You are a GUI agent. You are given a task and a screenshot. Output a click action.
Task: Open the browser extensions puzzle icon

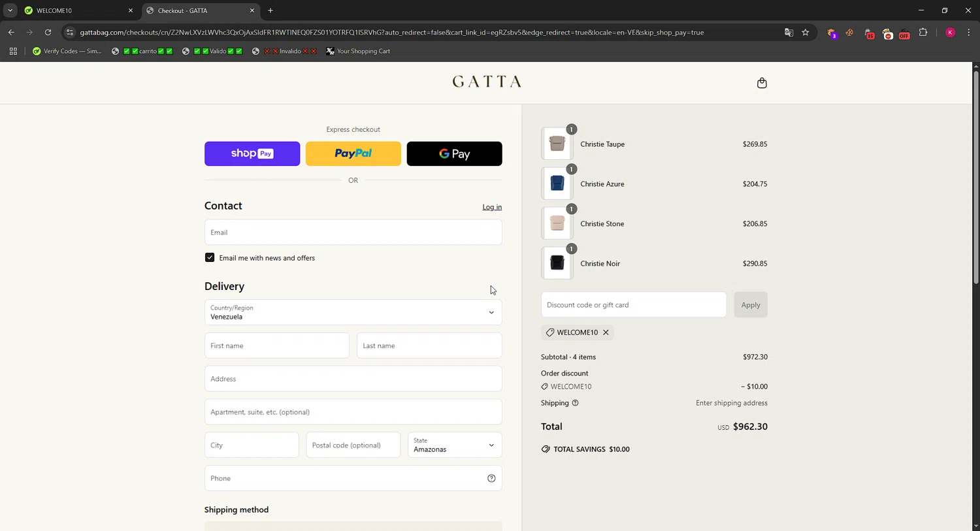(923, 32)
